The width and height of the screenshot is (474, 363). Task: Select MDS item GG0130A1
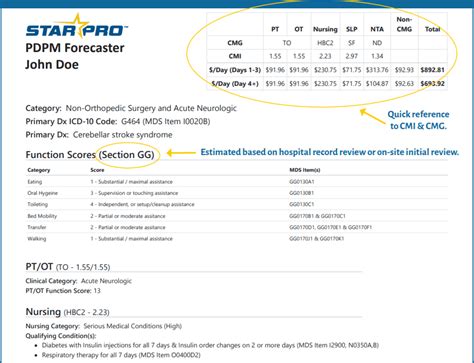[302, 182]
